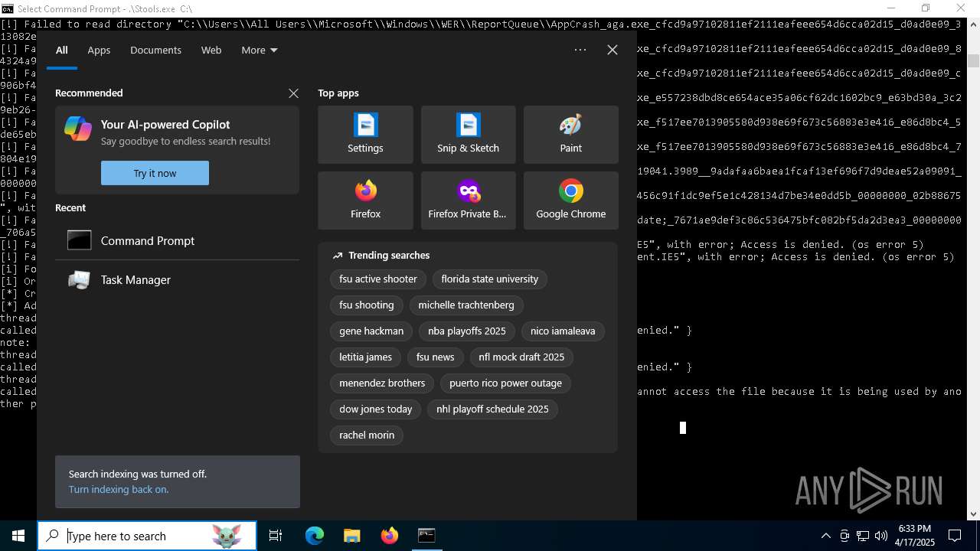The image size is (980, 551).
Task: Click the search magnifier icon in taskbar
Action: click(53, 536)
